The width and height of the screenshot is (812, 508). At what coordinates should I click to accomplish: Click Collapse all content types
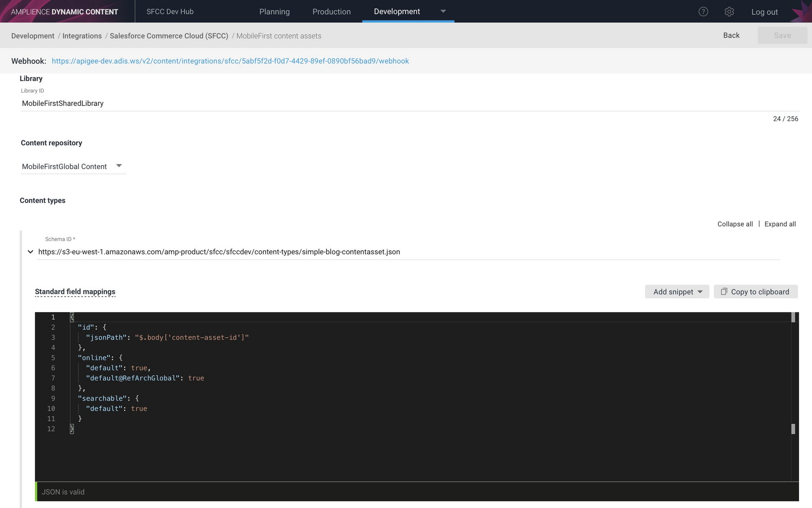click(x=735, y=224)
